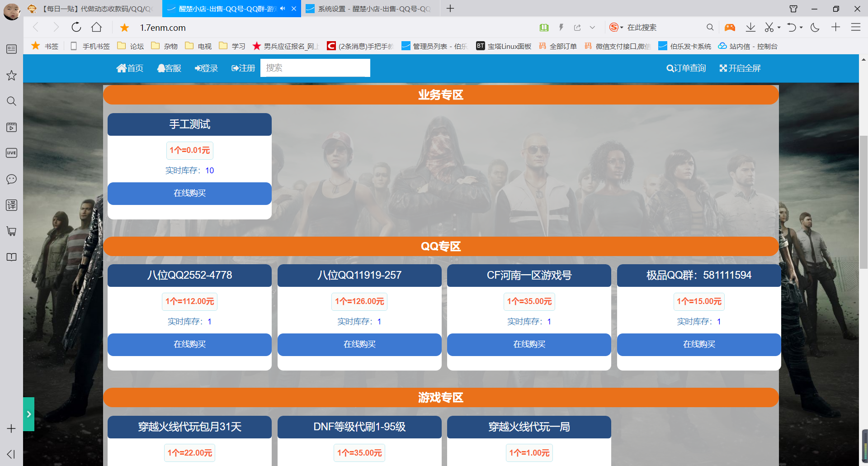Buy 八位QQ2552-4778 online
The height and width of the screenshot is (466, 868).
coord(189,345)
